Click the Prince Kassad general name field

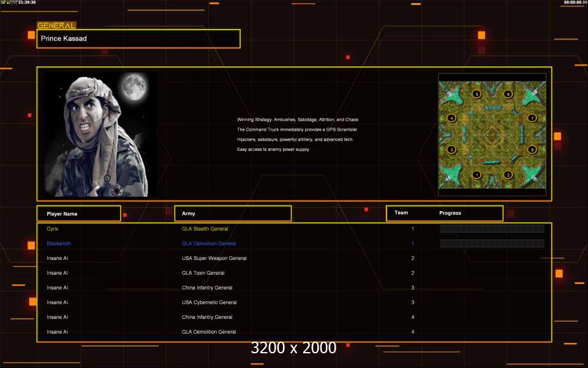pos(138,39)
